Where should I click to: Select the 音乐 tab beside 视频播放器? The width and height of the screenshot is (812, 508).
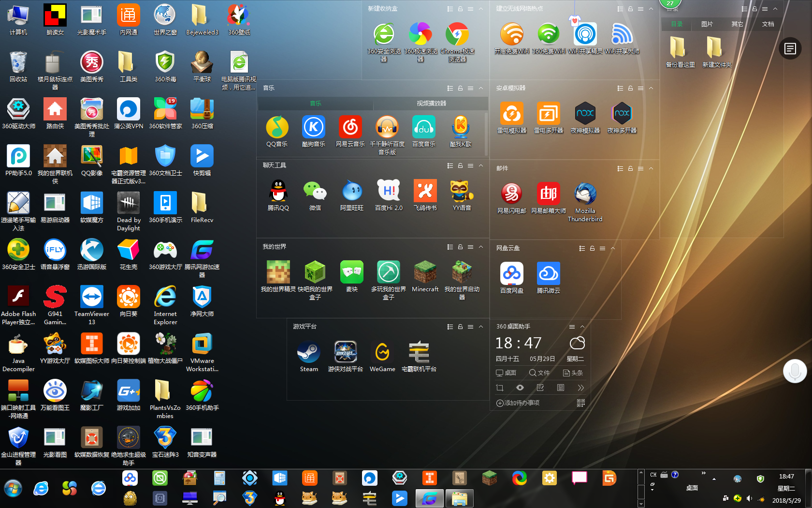point(316,104)
